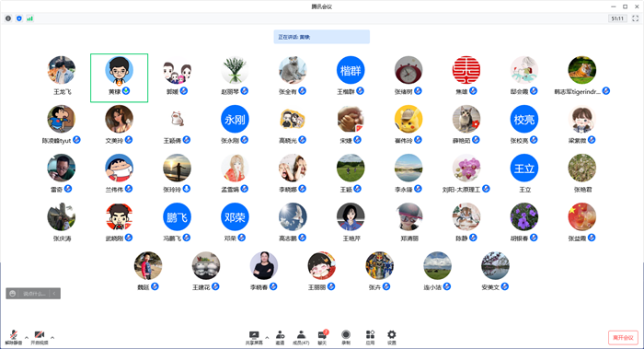Image resolution: width=644 pixels, height=349 pixels.
Task: View the green network signal status icon
Action: pyautogui.click(x=29, y=18)
